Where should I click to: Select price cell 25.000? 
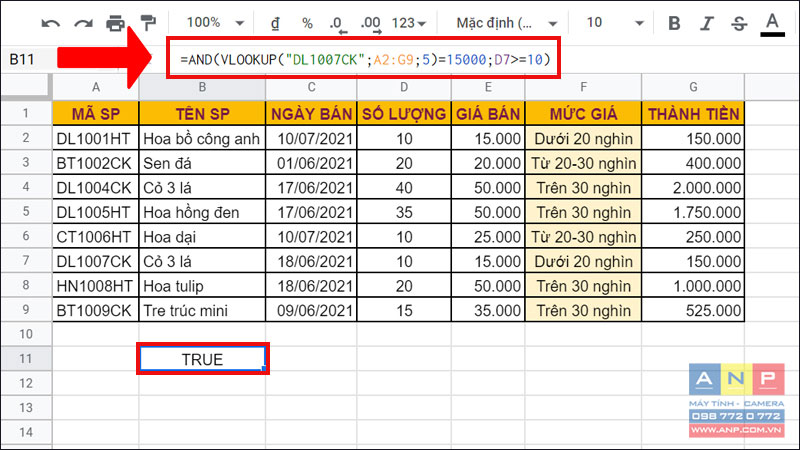[488, 236]
